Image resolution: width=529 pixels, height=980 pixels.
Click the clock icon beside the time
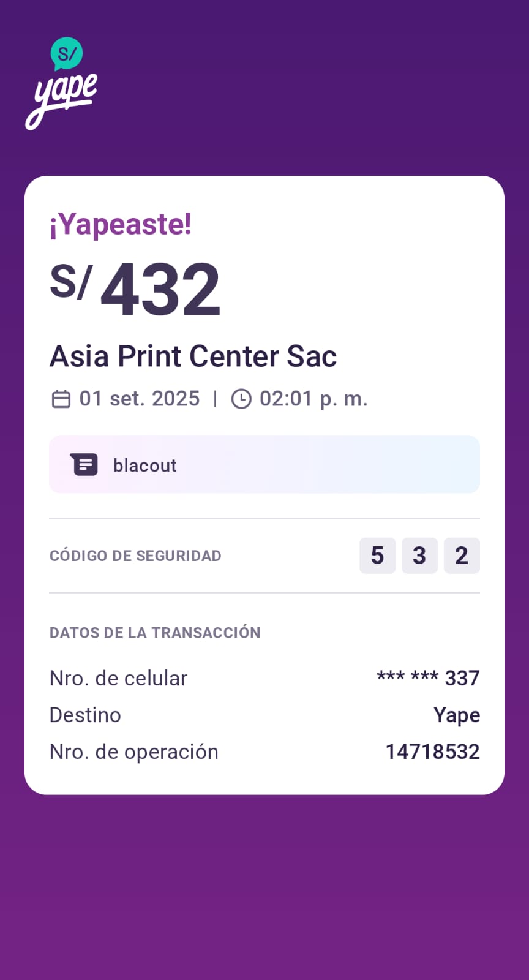pos(241,399)
